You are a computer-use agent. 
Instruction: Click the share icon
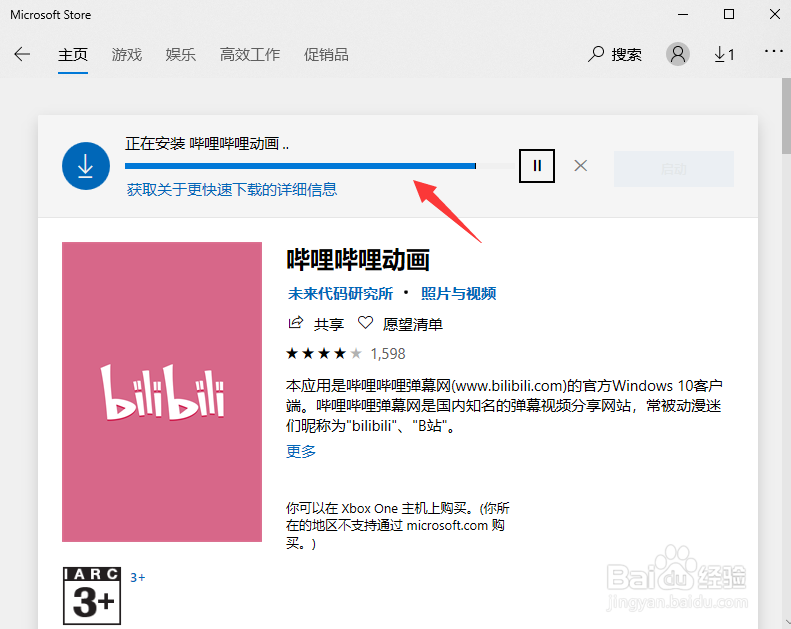tap(296, 323)
